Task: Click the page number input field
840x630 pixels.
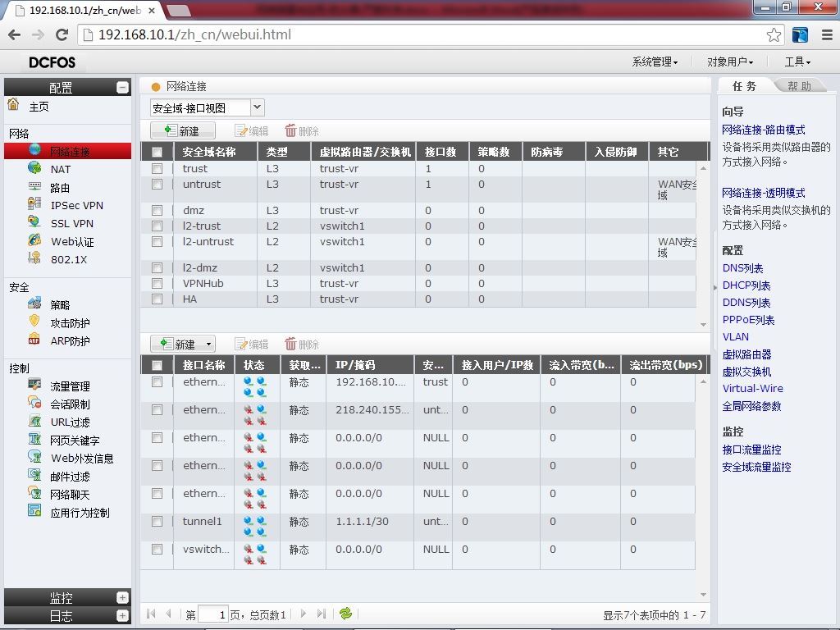Action: coord(212,614)
